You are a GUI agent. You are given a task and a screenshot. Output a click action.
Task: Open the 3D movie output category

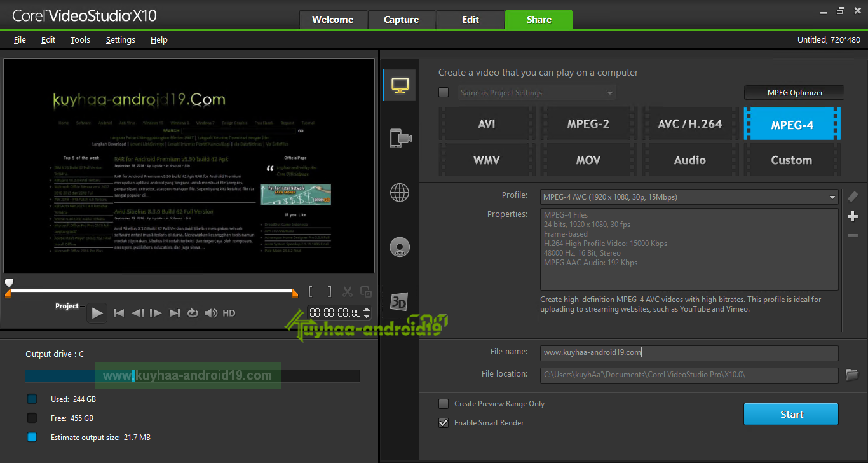[399, 301]
